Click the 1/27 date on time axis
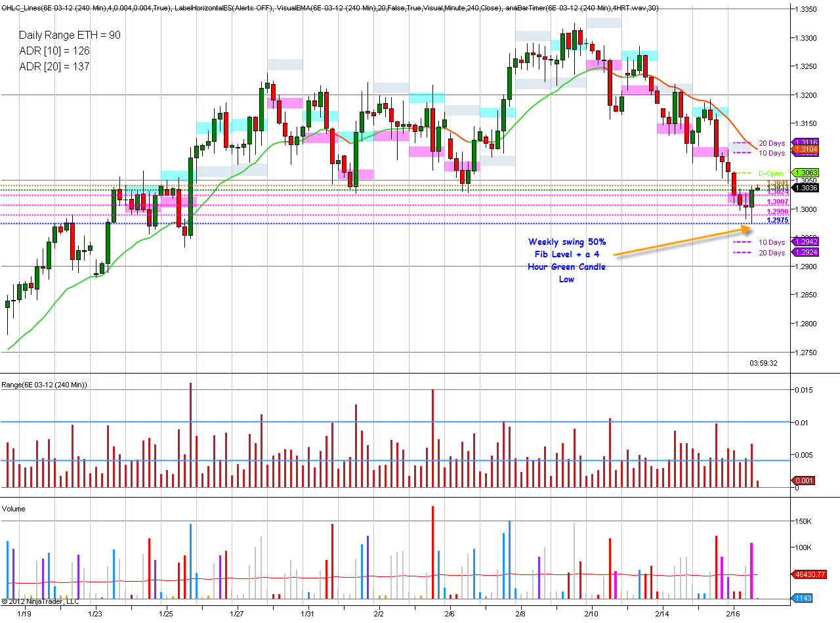The width and height of the screenshot is (840, 623). pos(237,614)
